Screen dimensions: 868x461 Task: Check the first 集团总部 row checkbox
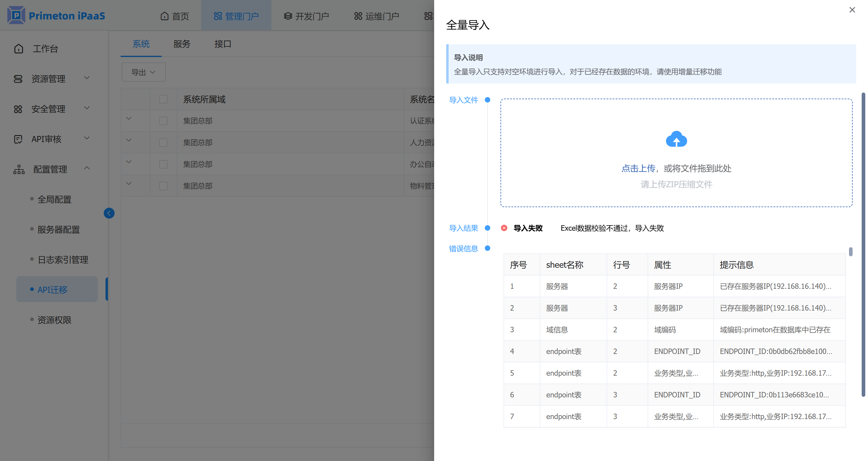(163, 121)
